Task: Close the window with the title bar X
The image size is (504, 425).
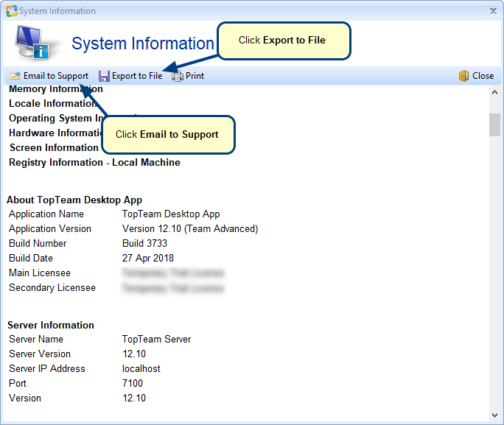Action: [x=492, y=11]
